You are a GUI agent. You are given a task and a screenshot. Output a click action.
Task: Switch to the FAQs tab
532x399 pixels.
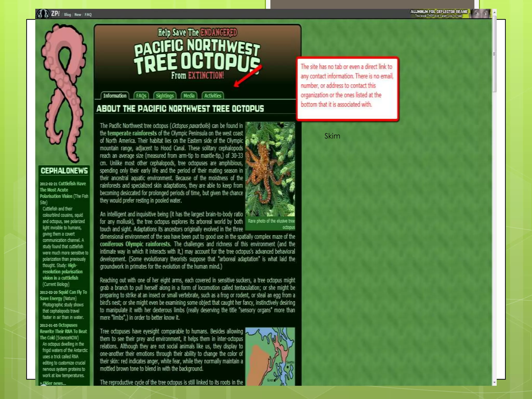[141, 96]
